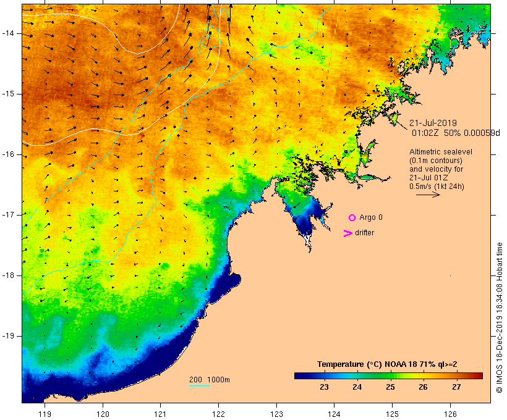Click latitude label -18
507x420 pixels.
(x=7, y=275)
